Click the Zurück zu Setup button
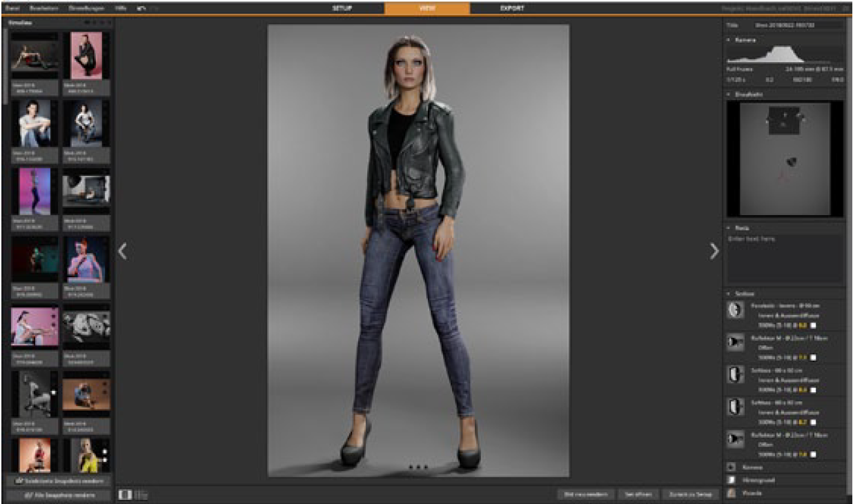This screenshot has width=853, height=504. 685,494
